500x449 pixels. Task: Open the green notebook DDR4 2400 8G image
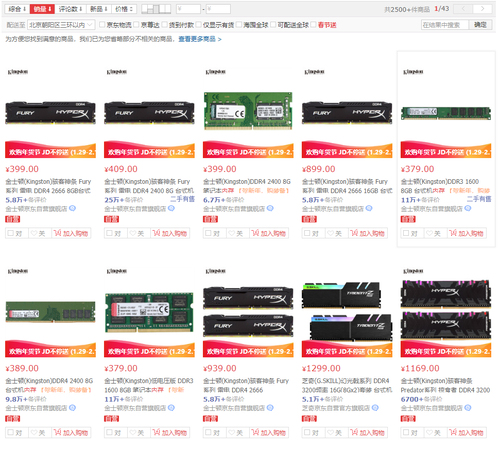click(x=248, y=111)
